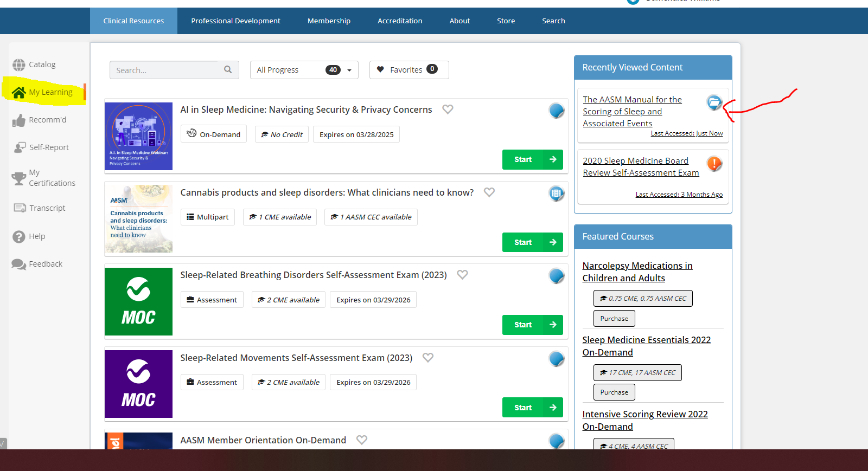Open the Feedback speech bubble icon
The width and height of the screenshot is (868, 471).
point(19,264)
